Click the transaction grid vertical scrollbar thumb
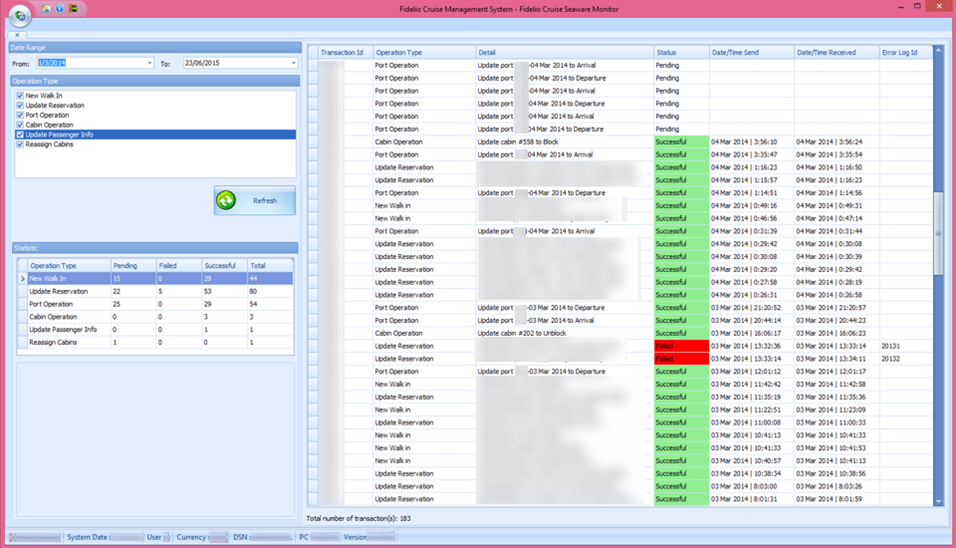956x548 pixels. tap(938, 233)
